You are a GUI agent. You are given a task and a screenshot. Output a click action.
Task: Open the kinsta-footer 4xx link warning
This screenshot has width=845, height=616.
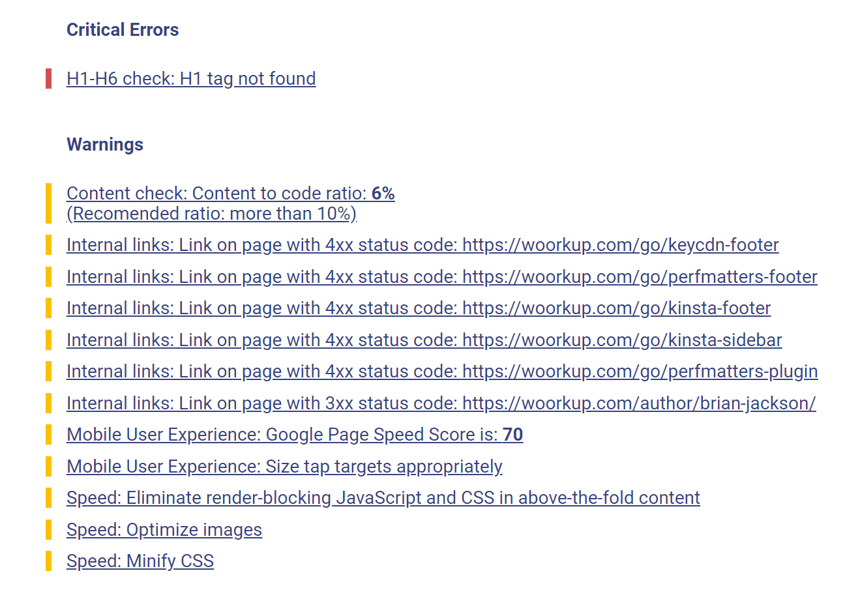click(419, 308)
